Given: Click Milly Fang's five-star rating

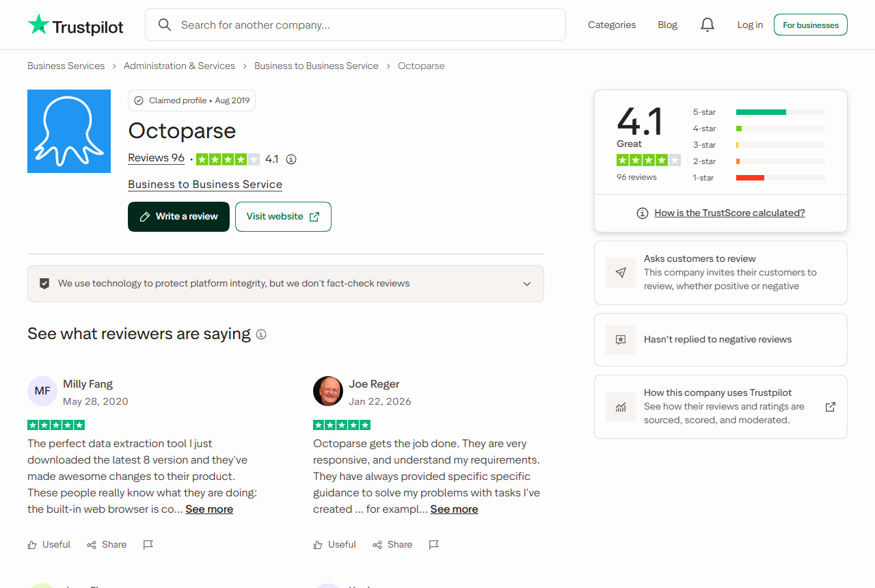Looking at the screenshot, I should coord(56,425).
